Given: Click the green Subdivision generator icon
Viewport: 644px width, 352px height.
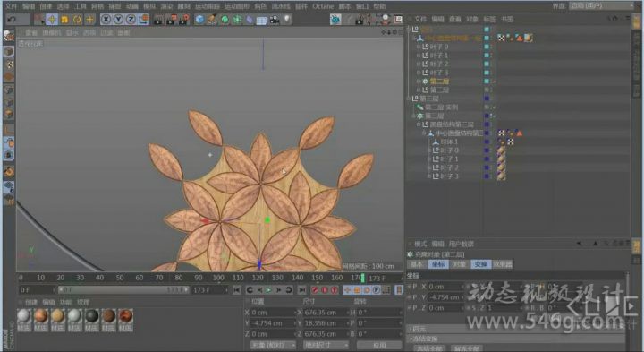Looking at the screenshot, I should [x=225, y=20].
